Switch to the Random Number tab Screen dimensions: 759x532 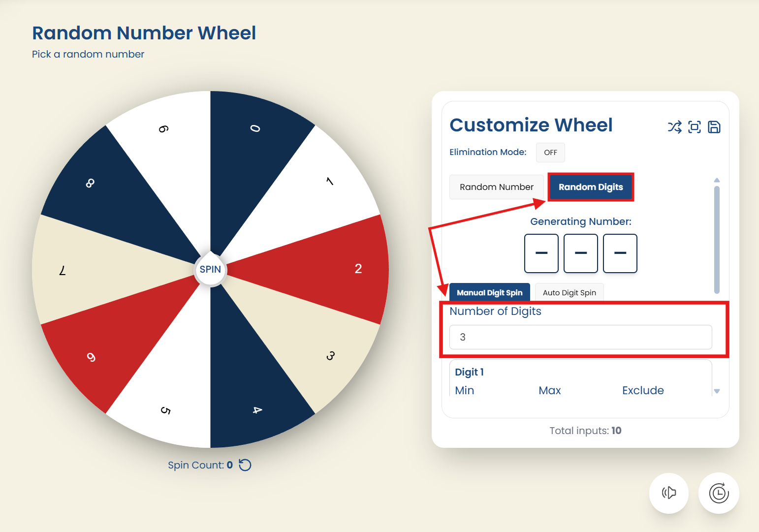click(497, 187)
